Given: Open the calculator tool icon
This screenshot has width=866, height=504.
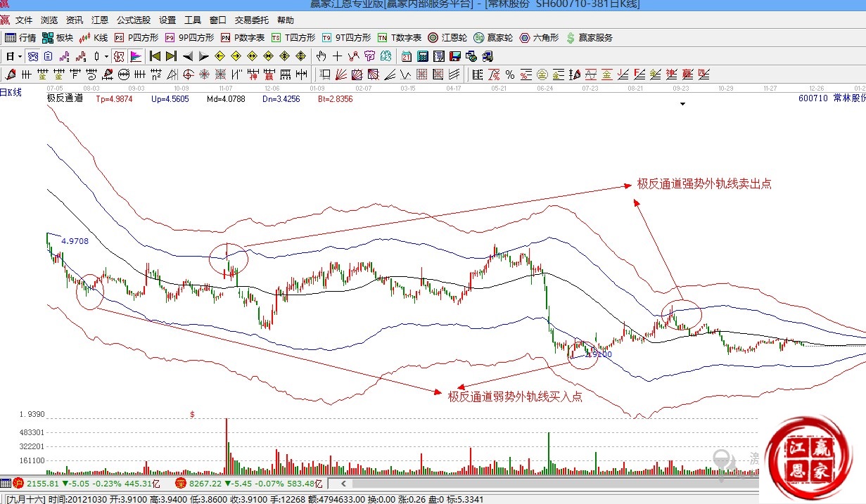Looking at the screenshot, I should pos(424,56).
